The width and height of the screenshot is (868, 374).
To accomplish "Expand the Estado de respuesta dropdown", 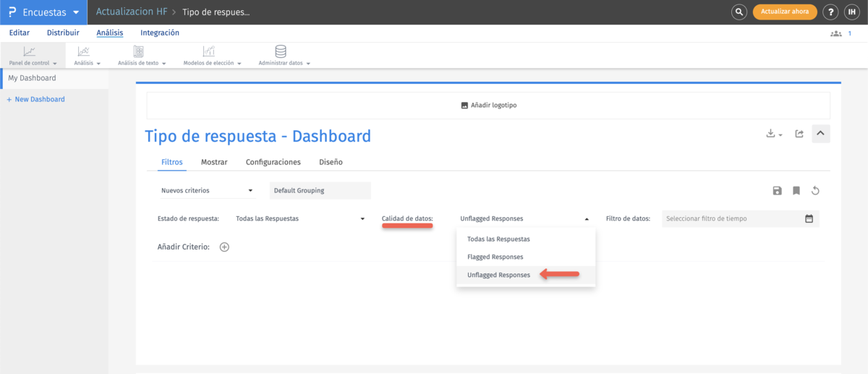I will 300,218.
